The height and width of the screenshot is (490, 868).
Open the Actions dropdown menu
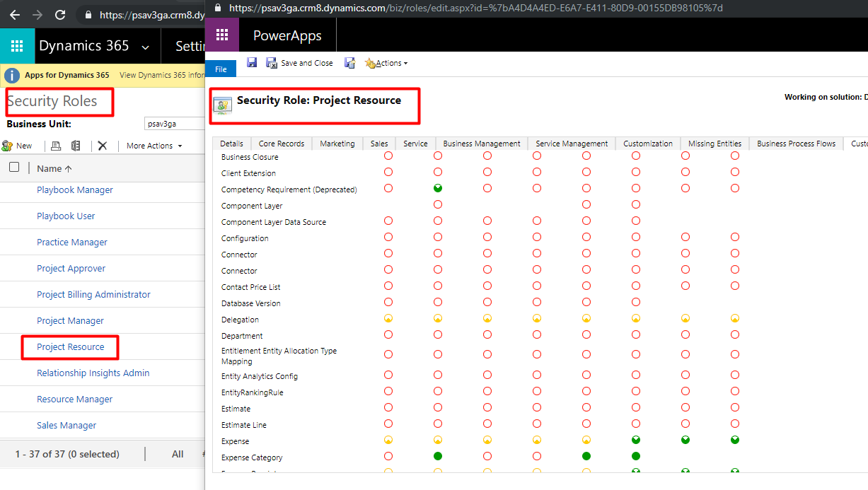pyautogui.click(x=386, y=63)
